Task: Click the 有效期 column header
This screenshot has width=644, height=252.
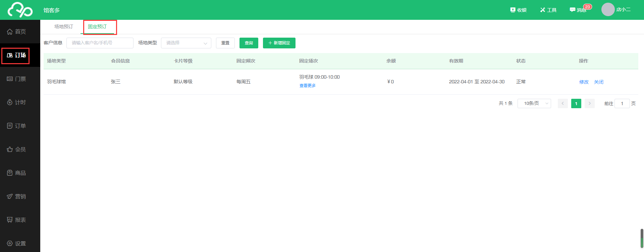Action: pyautogui.click(x=456, y=61)
